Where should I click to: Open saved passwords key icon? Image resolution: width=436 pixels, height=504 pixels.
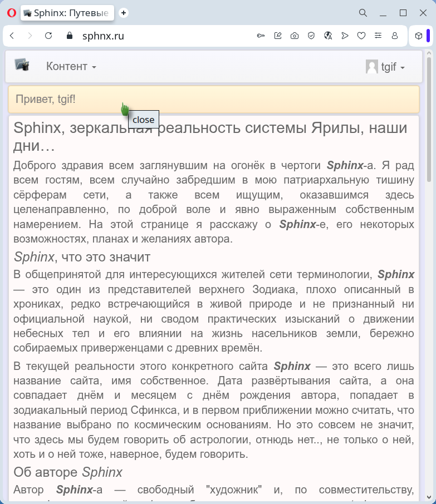tap(261, 36)
